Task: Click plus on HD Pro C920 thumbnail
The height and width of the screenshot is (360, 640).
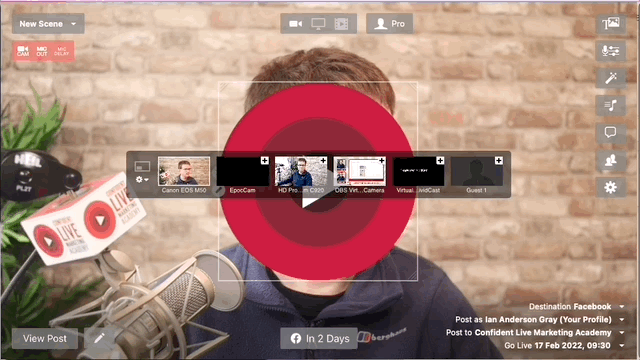Action: point(323,160)
